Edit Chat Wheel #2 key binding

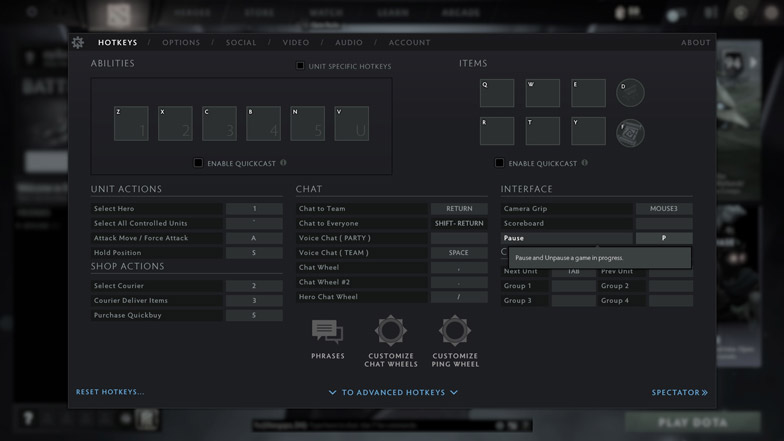click(x=459, y=282)
